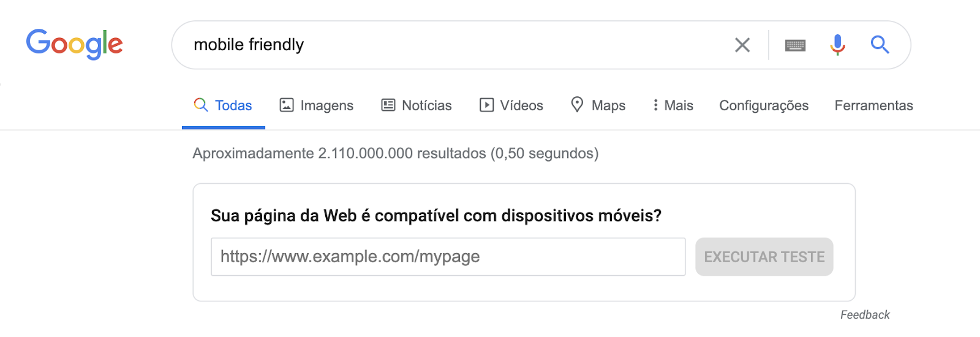This screenshot has height=337, width=980.
Task: Focus the https://www.example.com/mypage URL field
Action: (x=448, y=257)
